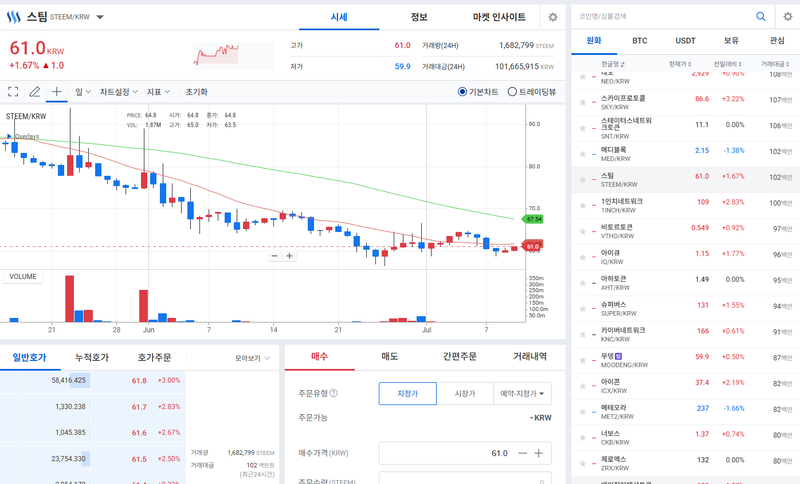Sort list by 한글명 column

(613, 64)
